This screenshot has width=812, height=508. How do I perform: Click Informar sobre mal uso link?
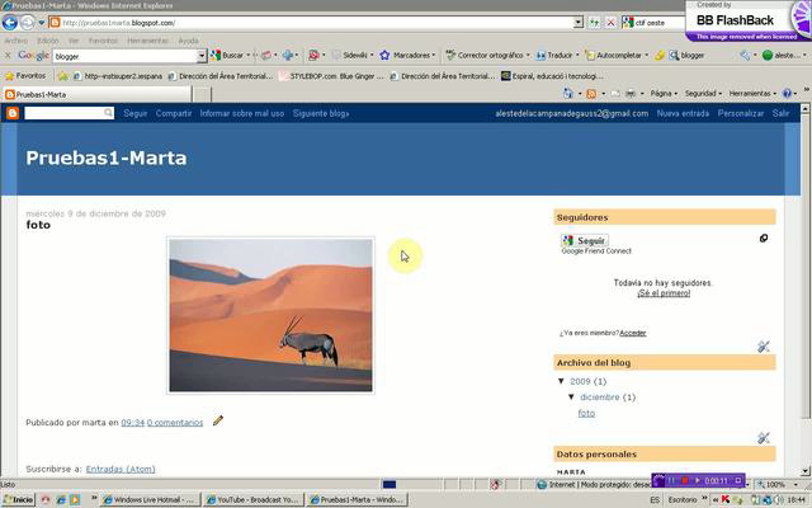click(242, 113)
